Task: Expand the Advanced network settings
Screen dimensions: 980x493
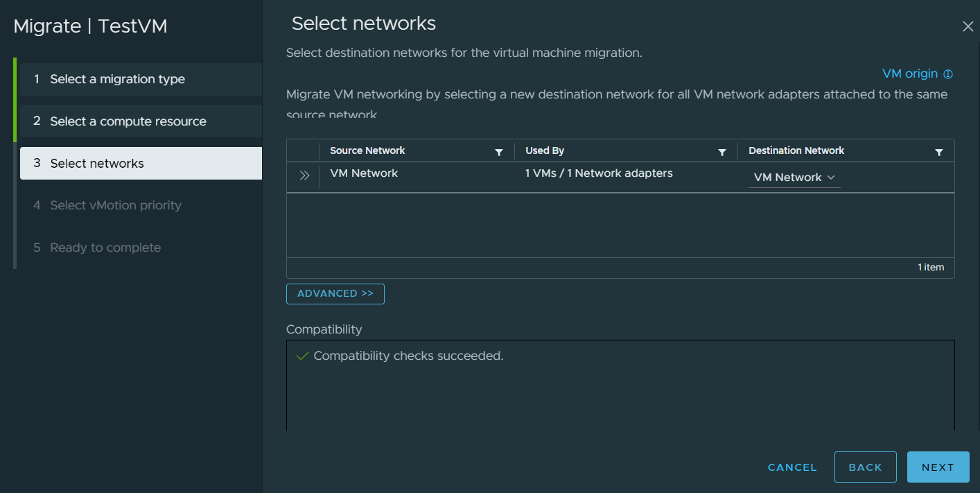Action: pos(335,294)
